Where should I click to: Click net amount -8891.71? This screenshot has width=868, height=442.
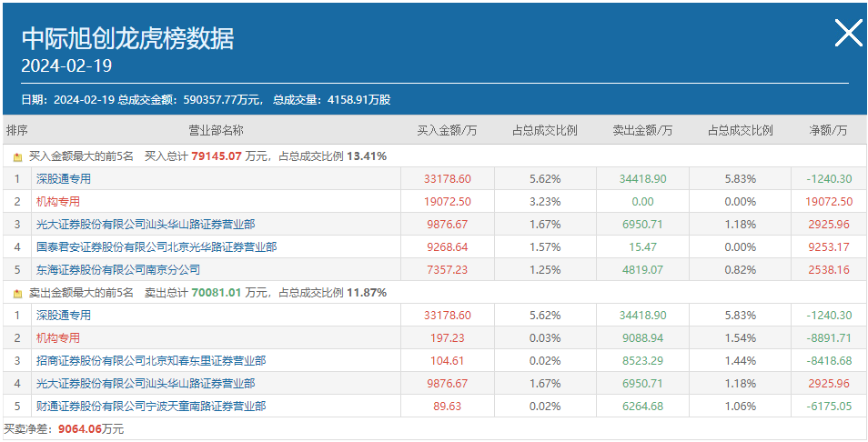click(x=829, y=337)
